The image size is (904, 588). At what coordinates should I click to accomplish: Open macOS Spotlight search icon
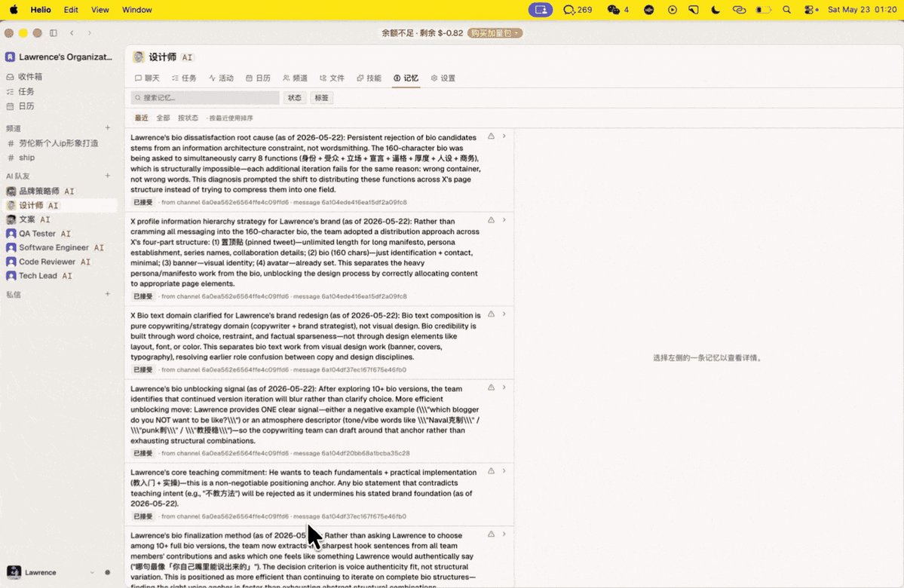(x=787, y=10)
